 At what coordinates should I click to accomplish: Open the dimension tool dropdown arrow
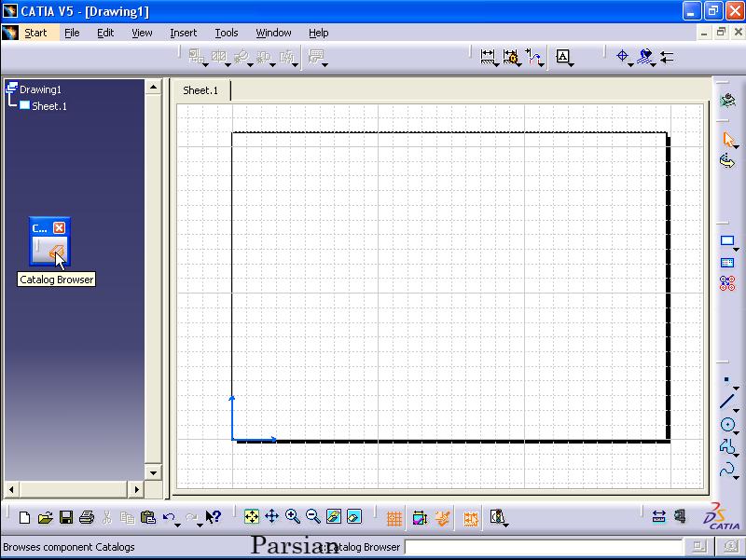[x=497, y=65]
